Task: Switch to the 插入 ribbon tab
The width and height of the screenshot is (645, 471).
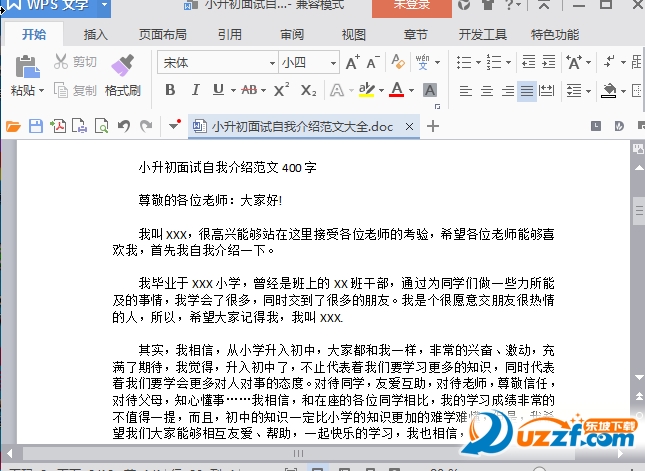Action: coord(96,35)
